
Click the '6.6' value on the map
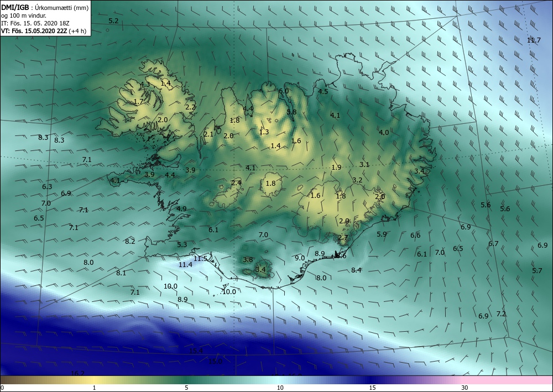pyautogui.click(x=415, y=236)
